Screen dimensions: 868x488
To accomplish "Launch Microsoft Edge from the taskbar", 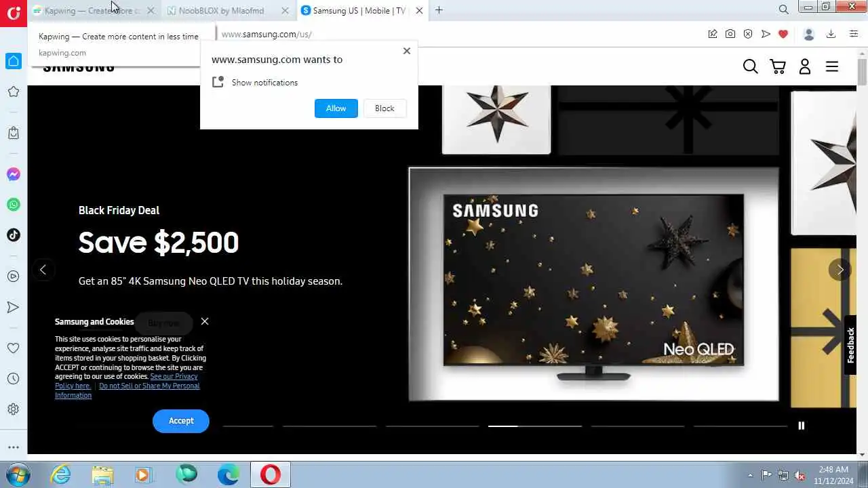I will click(229, 474).
